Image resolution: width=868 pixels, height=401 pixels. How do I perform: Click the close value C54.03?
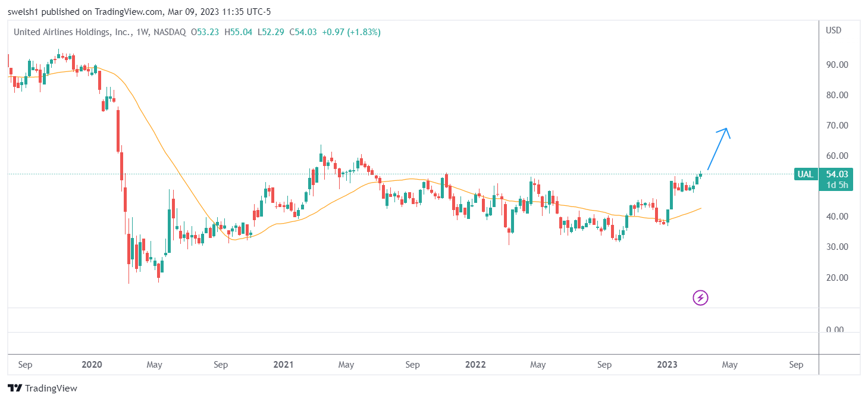(x=303, y=32)
